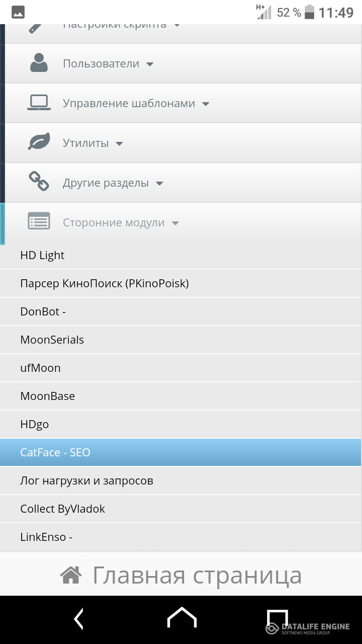The height and width of the screenshot is (644, 362).
Task: Open the MoonSerials module
Action: click(x=52, y=340)
